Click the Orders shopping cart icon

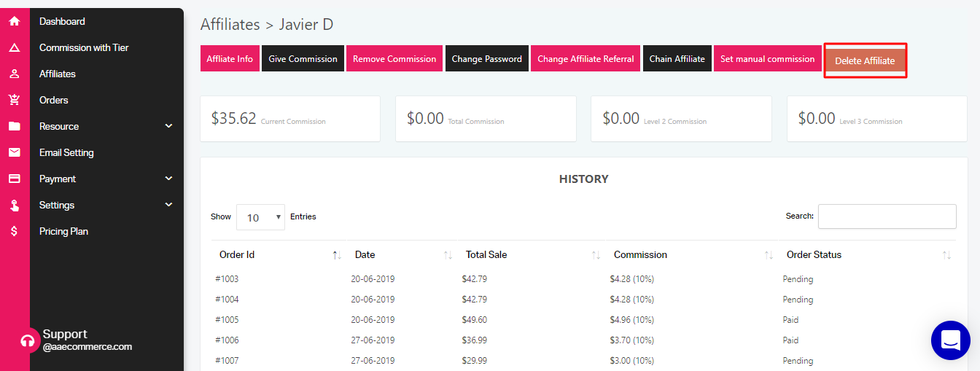tap(14, 100)
